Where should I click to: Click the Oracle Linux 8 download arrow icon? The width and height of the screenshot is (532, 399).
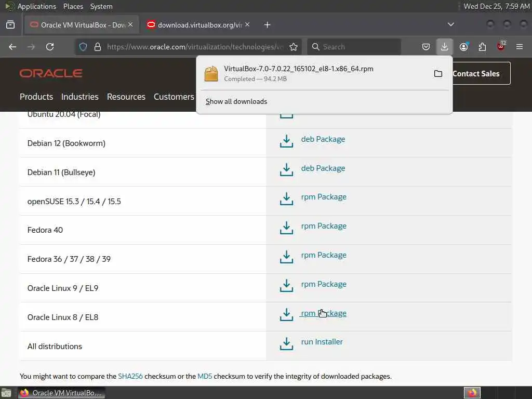coord(286,314)
